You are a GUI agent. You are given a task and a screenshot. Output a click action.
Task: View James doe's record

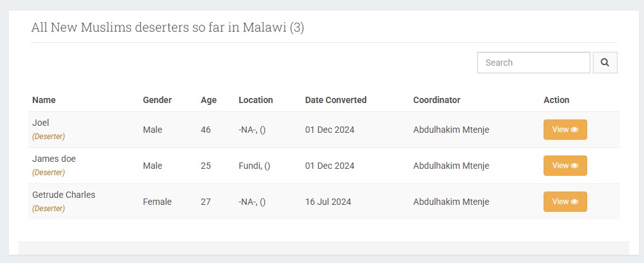tap(565, 166)
